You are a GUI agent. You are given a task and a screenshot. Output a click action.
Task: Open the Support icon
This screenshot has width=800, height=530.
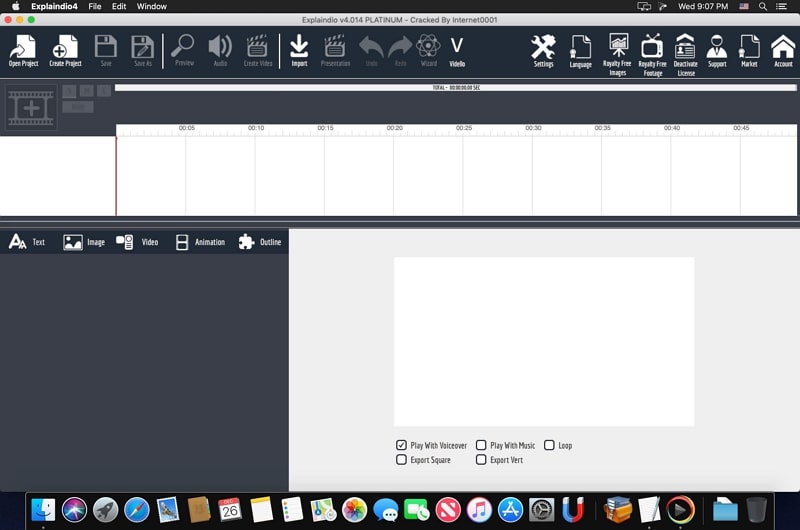tap(717, 51)
